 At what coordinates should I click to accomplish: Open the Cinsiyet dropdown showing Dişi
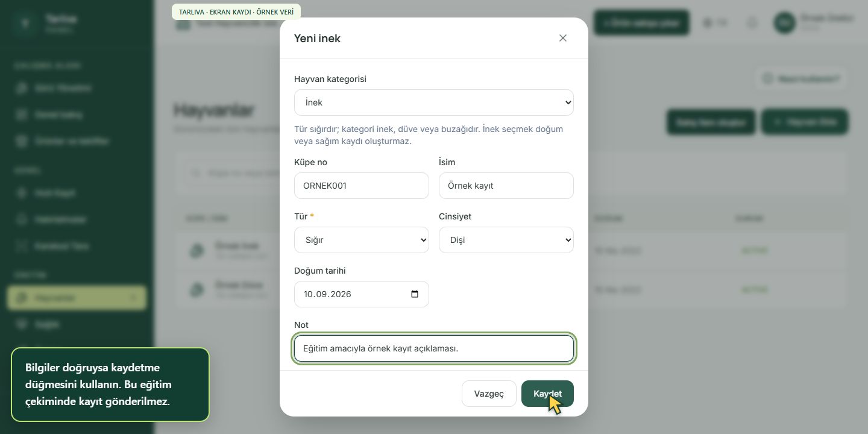(x=506, y=240)
